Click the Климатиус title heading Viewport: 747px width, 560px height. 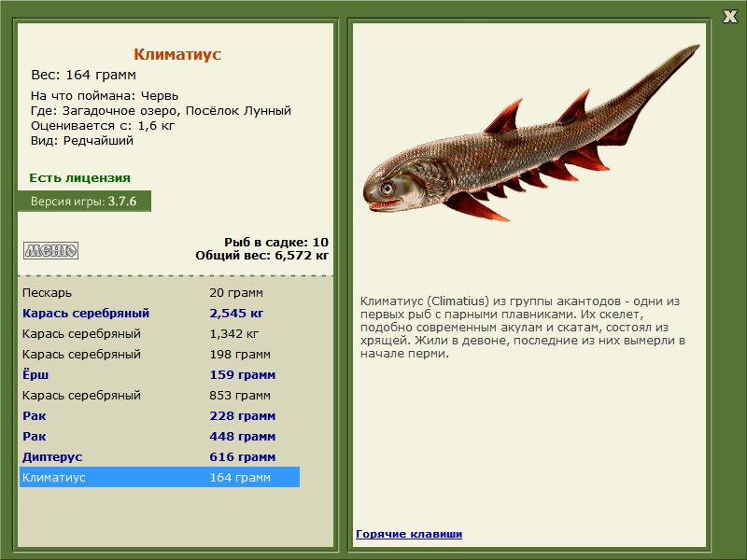177,54
